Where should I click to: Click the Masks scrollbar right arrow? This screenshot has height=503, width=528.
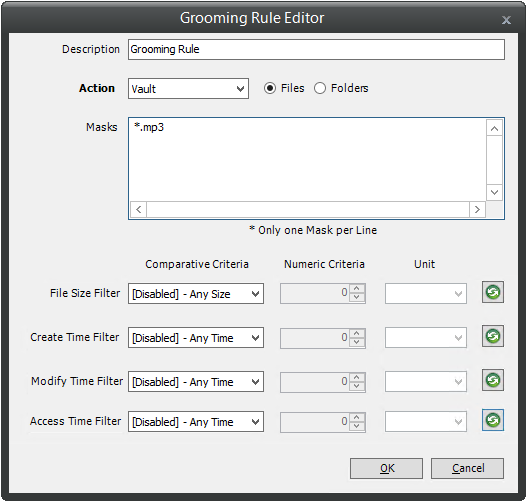(477, 209)
